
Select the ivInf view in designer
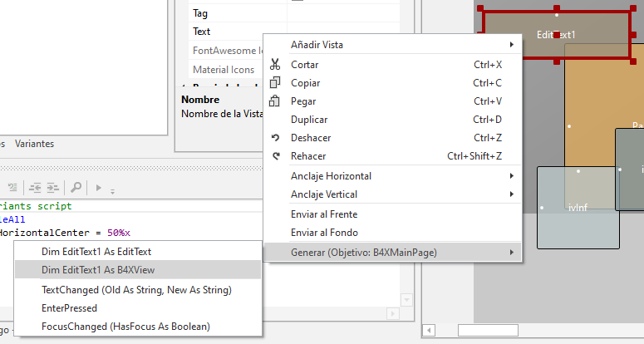(x=578, y=208)
